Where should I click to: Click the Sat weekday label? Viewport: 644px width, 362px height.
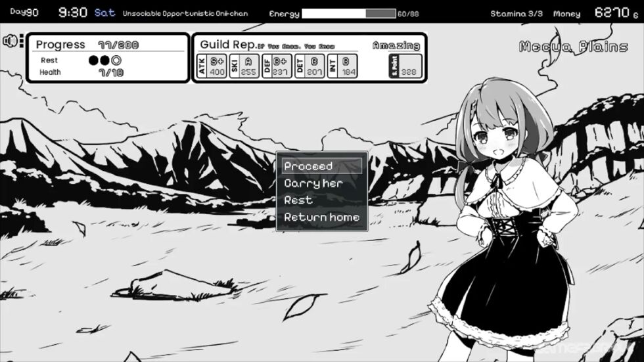[104, 12]
